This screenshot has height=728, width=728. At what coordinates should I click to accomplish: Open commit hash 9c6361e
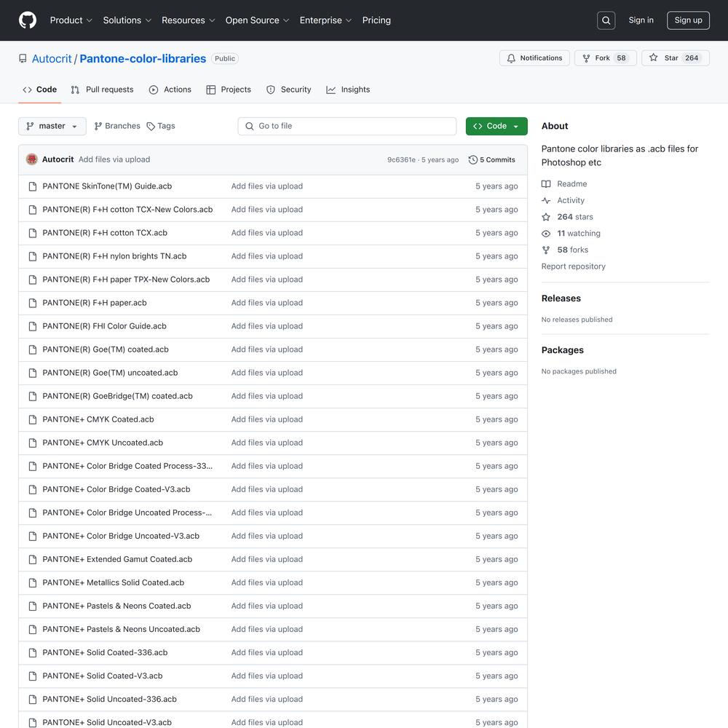pos(401,159)
